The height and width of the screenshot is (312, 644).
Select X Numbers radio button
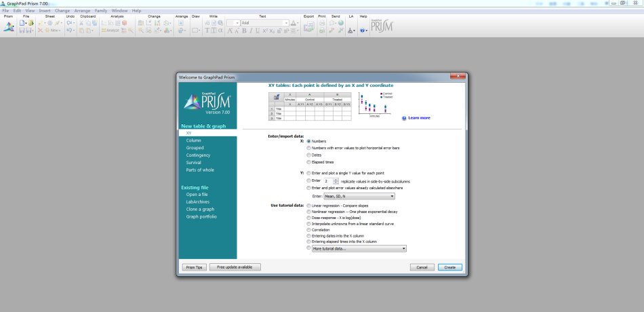click(x=309, y=141)
